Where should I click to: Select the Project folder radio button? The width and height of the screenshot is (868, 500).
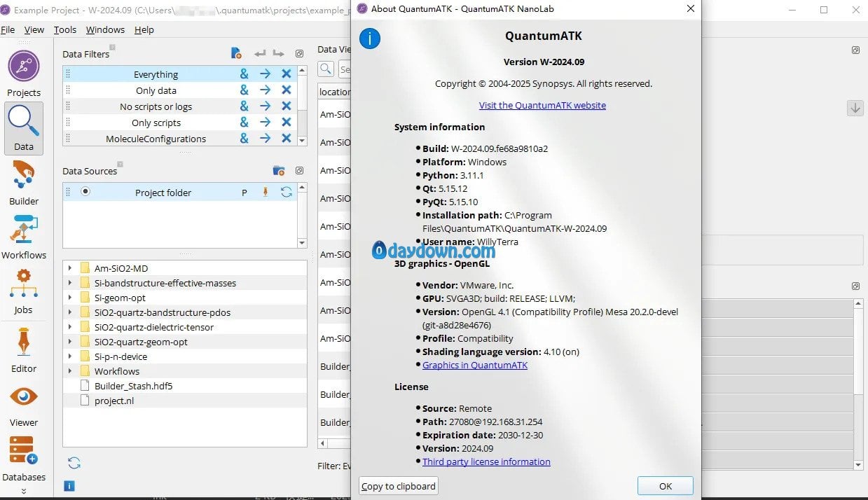click(85, 191)
